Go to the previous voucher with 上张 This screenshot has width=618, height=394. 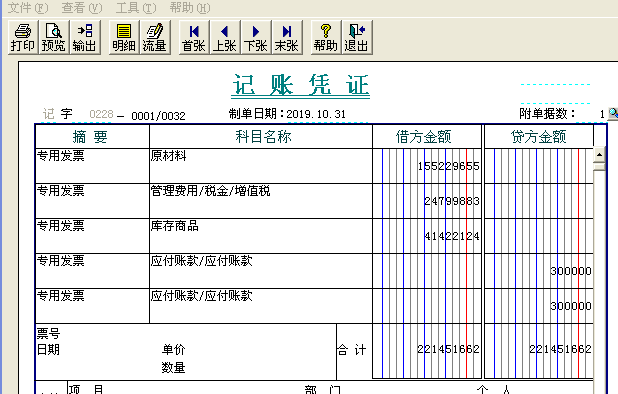[x=225, y=37]
